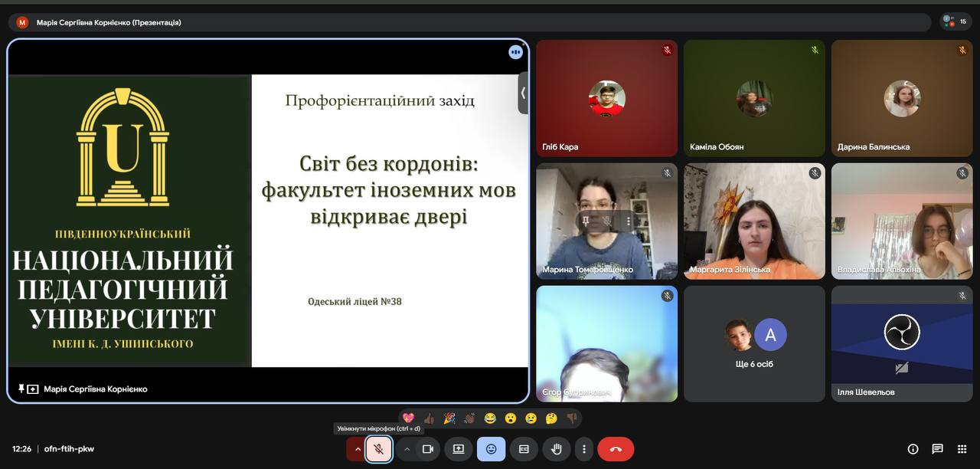The height and width of the screenshot is (469, 980).
Task: Click the presenter name label below slide
Action: (x=96, y=389)
